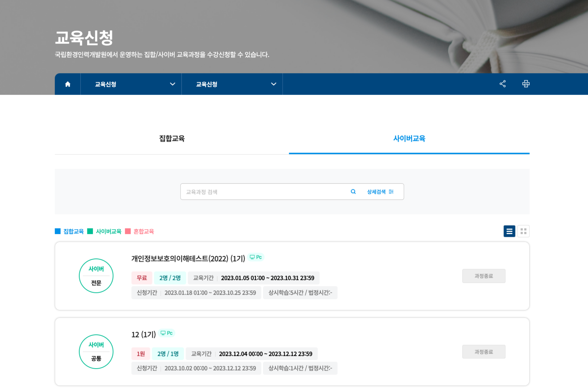Click the blue 집합교육 legend swatch
Image resolution: width=588 pixels, height=388 pixels.
click(x=58, y=231)
